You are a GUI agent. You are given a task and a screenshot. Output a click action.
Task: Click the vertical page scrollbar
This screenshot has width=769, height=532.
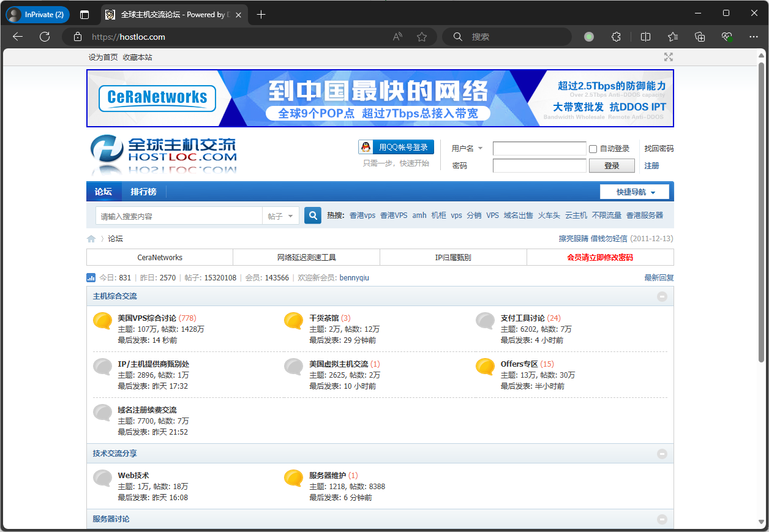[762, 211]
